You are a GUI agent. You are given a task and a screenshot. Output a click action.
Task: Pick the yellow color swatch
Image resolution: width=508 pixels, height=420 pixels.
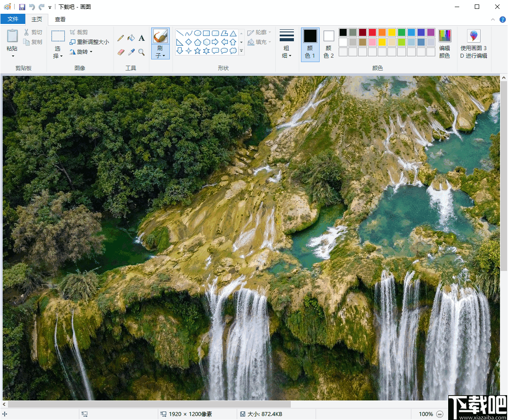click(x=392, y=32)
